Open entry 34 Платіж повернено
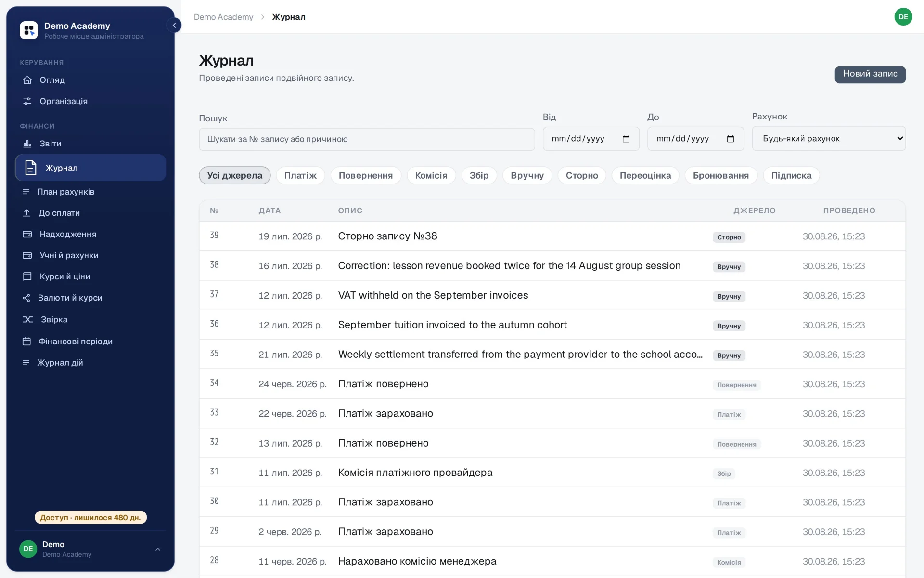The image size is (924, 578). click(x=552, y=384)
